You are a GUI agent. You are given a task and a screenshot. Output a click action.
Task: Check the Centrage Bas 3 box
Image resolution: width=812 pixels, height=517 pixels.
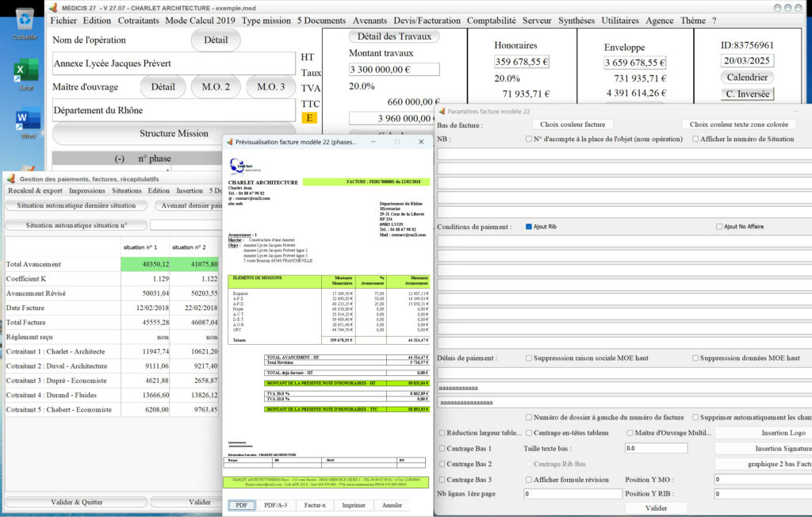442,479
